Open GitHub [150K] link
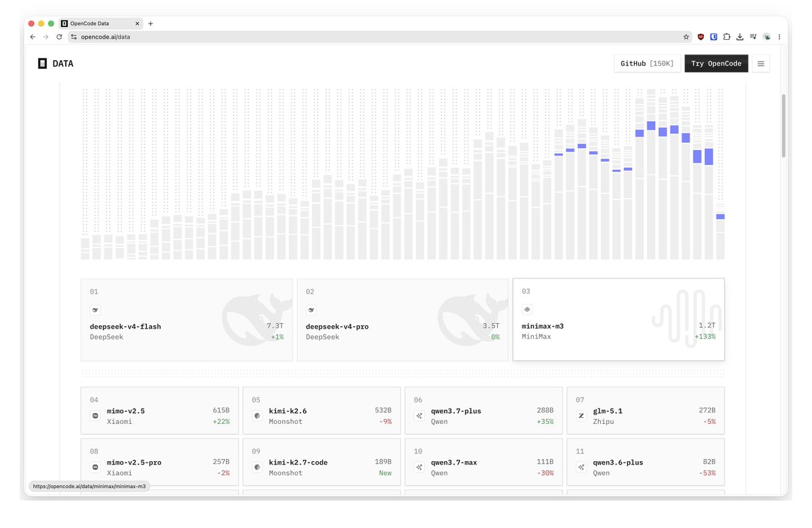The width and height of the screenshot is (812, 528). (x=647, y=64)
